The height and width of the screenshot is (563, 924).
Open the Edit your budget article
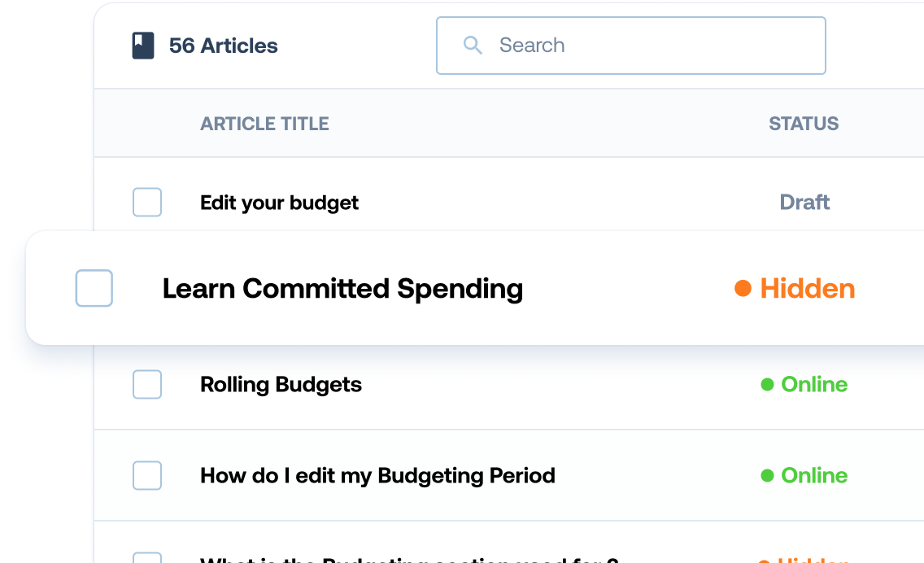click(x=279, y=203)
